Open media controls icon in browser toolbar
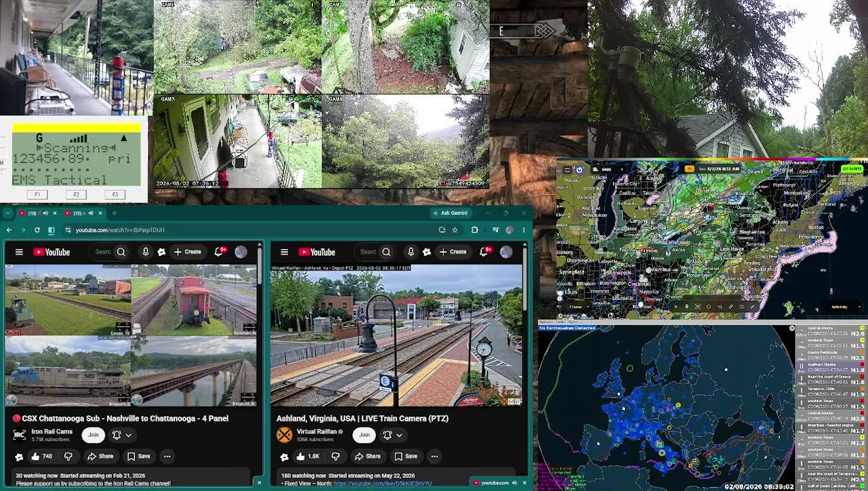The width and height of the screenshot is (868, 491). tap(495, 230)
